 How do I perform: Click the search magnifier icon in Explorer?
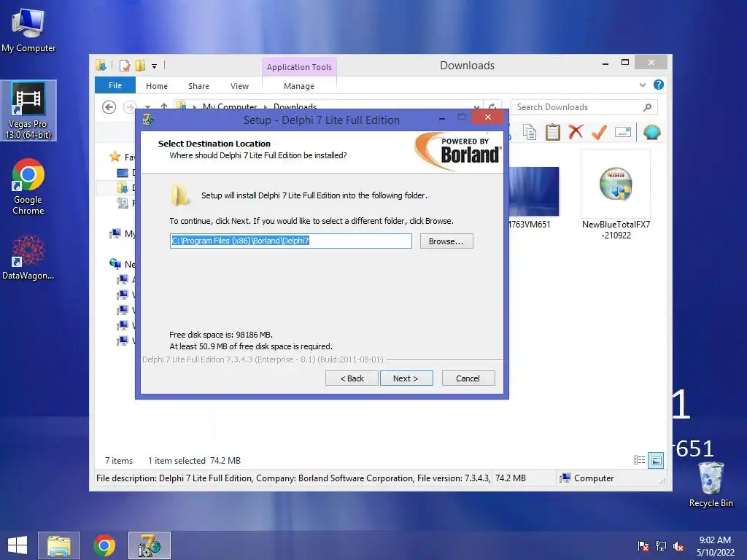[x=647, y=107]
